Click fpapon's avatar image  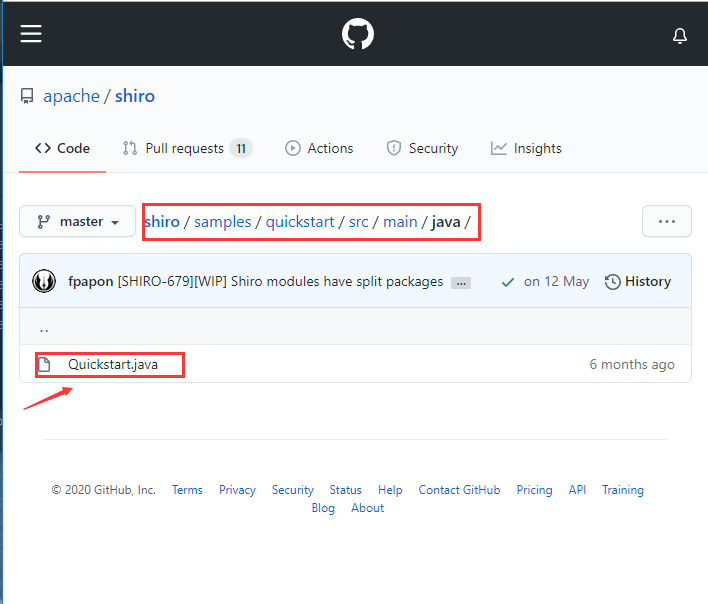tap(44, 281)
